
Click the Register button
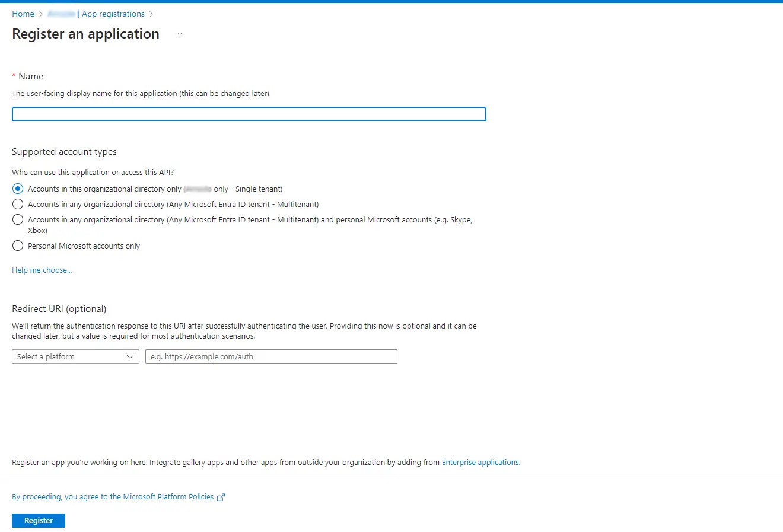pos(38,520)
